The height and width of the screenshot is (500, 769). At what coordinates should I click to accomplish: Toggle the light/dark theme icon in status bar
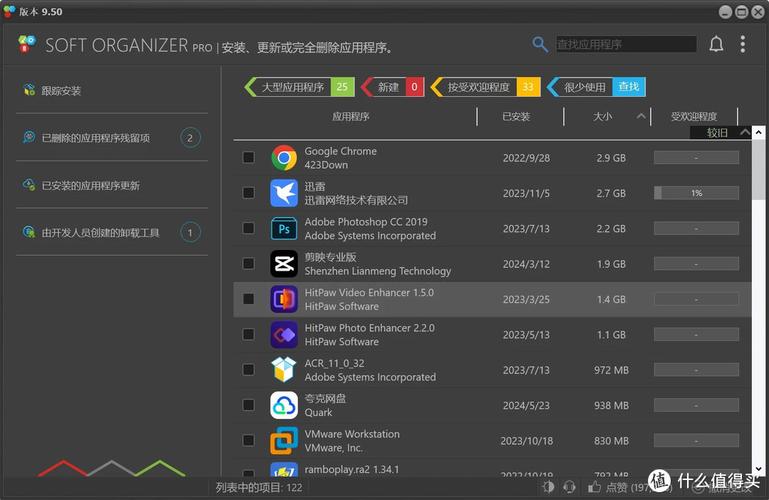[548, 487]
